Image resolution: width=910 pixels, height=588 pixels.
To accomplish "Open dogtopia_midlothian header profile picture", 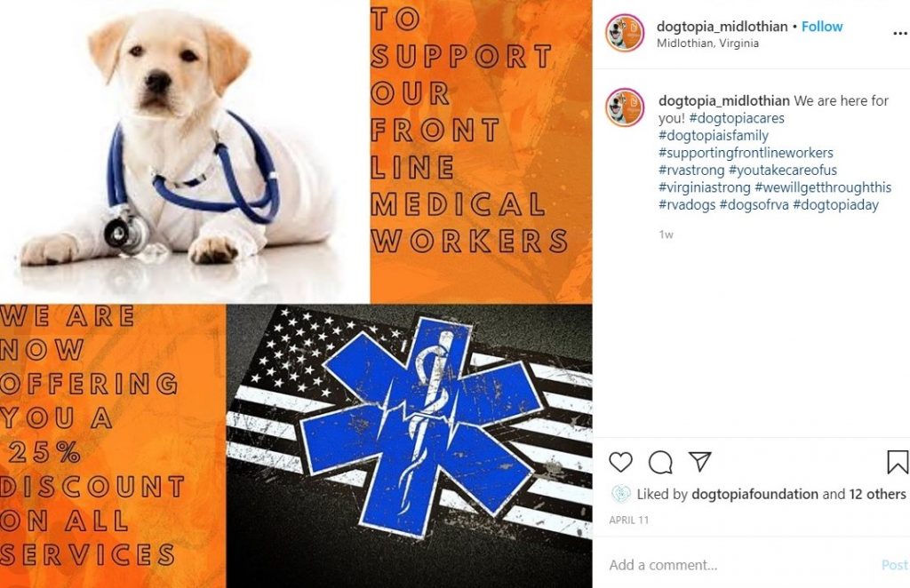I will click(625, 33).
